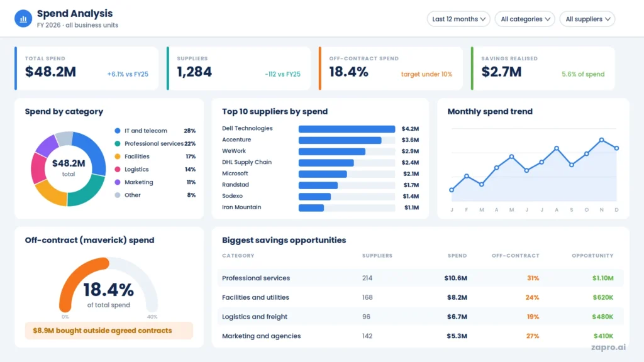644x362 pixels.
Task: Select the Logistics and freight row name
Action: tap(255, 317)
